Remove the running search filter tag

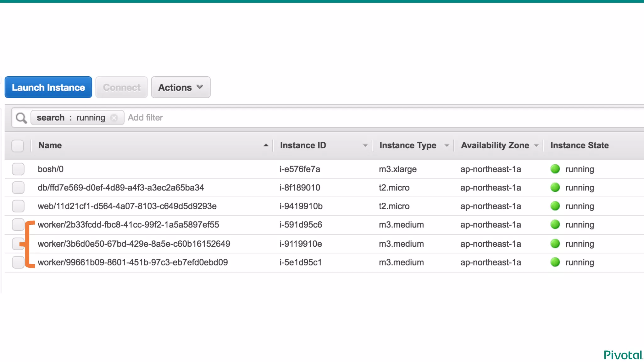(114, 118)
